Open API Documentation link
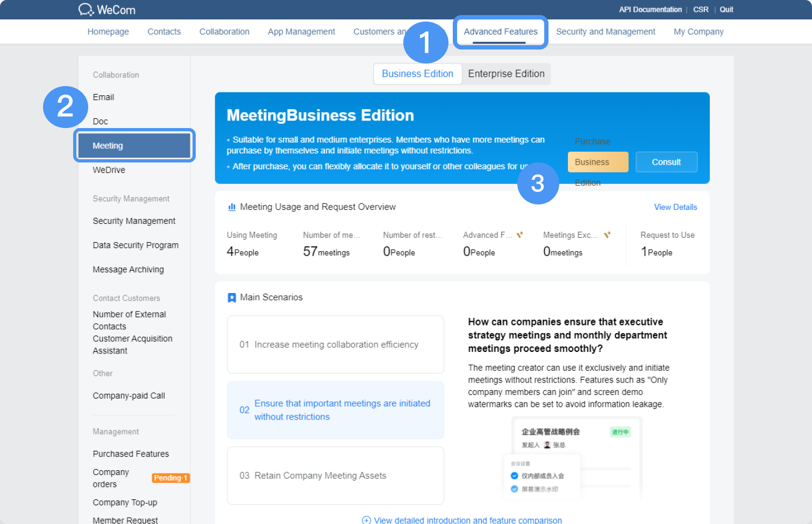This screenshot has width=812, height=524. tap(650, 10)
